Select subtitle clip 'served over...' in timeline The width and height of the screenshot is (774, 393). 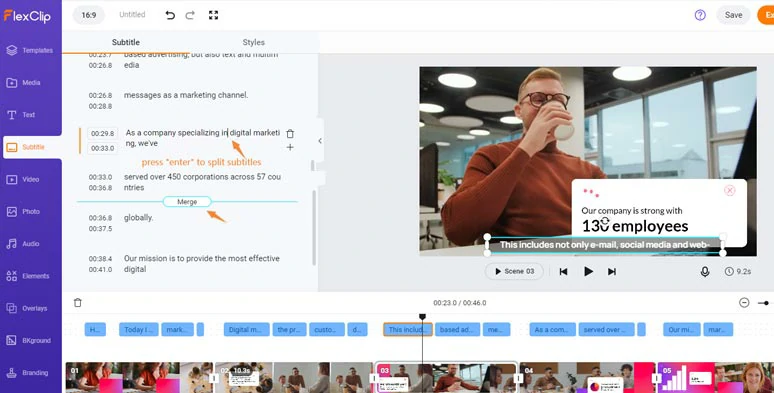click(x=607, y=329)
